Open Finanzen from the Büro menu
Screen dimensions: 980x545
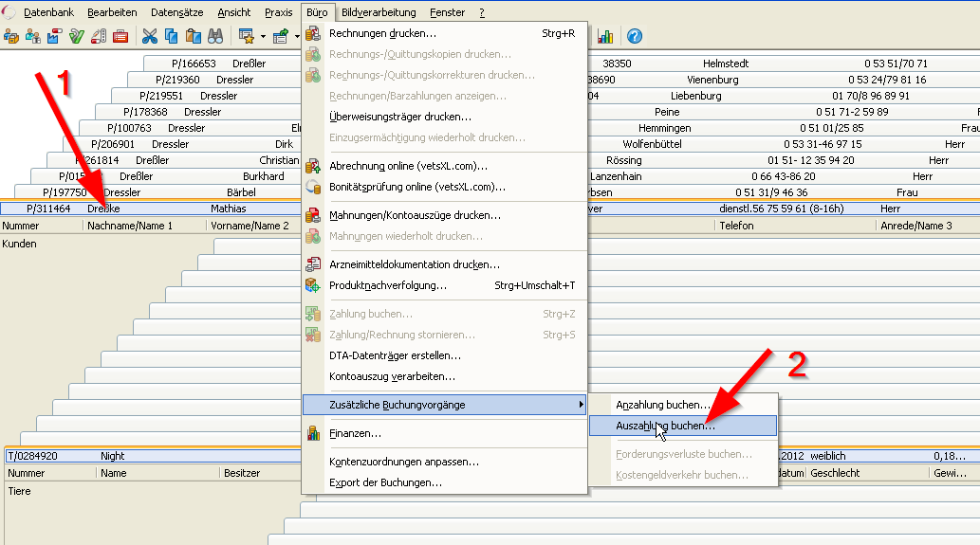coord(444,433)
